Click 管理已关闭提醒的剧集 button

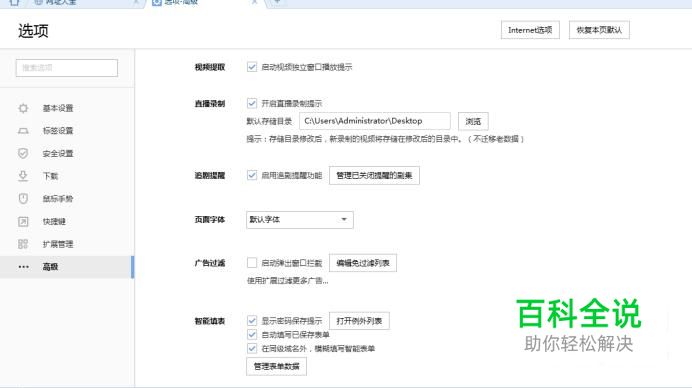(x=374, y=175)
